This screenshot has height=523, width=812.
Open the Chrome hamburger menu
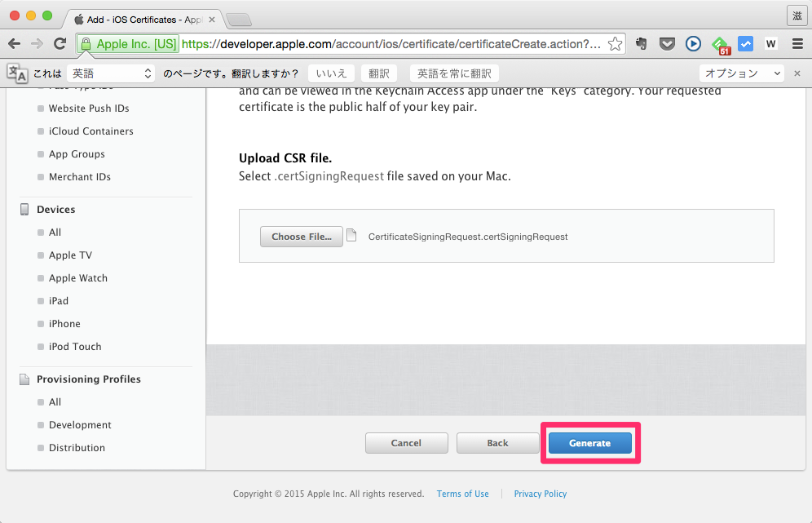coord(797,44)
